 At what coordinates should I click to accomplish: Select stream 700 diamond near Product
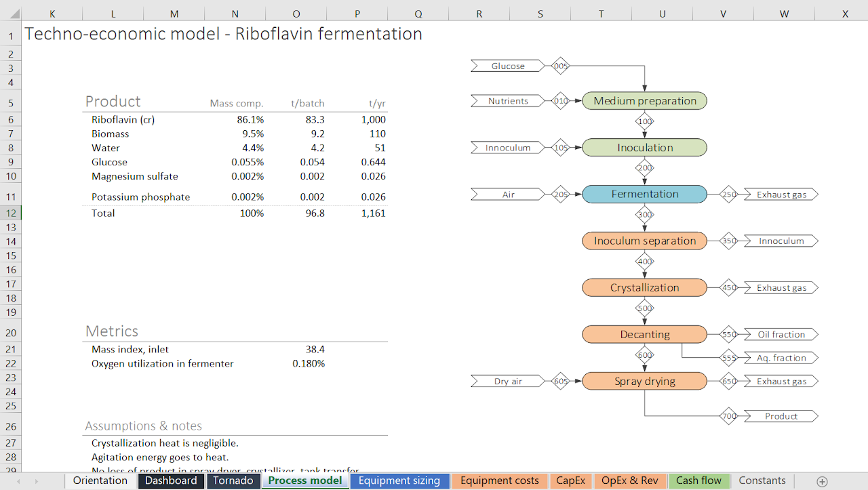(x=728, y=416)
